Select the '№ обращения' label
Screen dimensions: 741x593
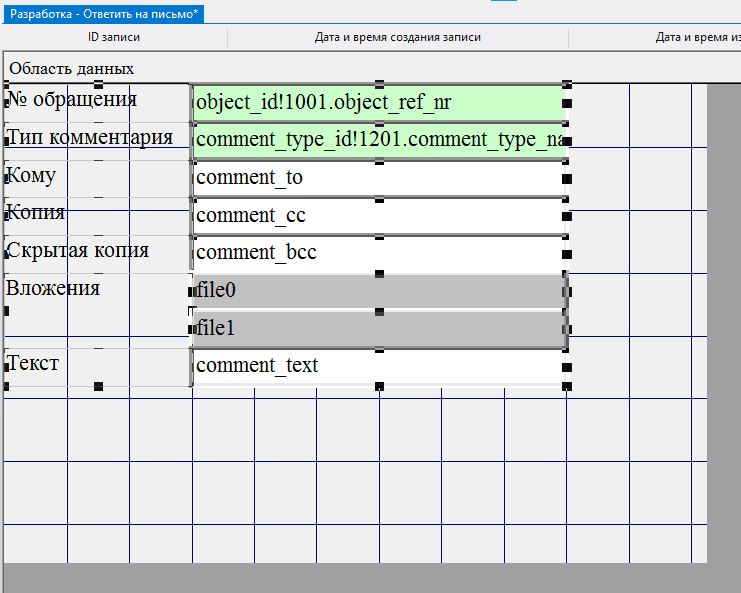pos(72,100)
